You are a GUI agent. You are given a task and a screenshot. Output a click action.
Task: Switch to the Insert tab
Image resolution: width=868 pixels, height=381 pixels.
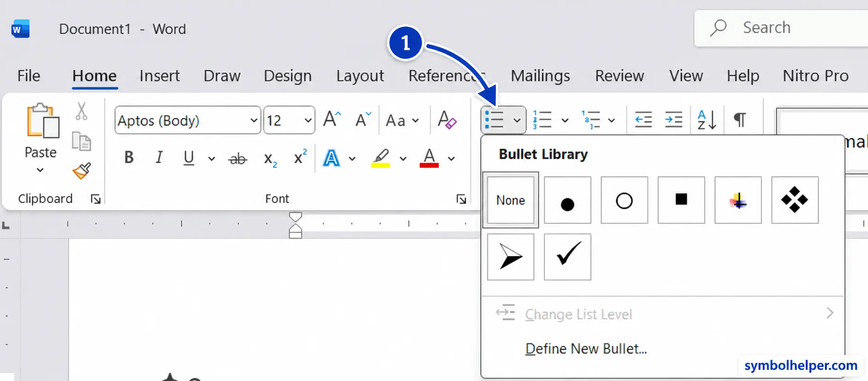coord(159,76)
